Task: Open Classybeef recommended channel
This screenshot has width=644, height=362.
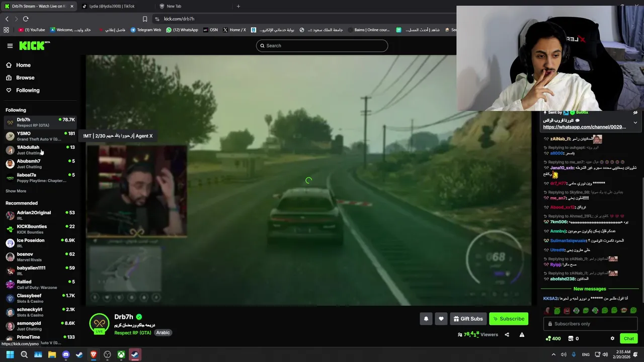Action: coord(40,298)
